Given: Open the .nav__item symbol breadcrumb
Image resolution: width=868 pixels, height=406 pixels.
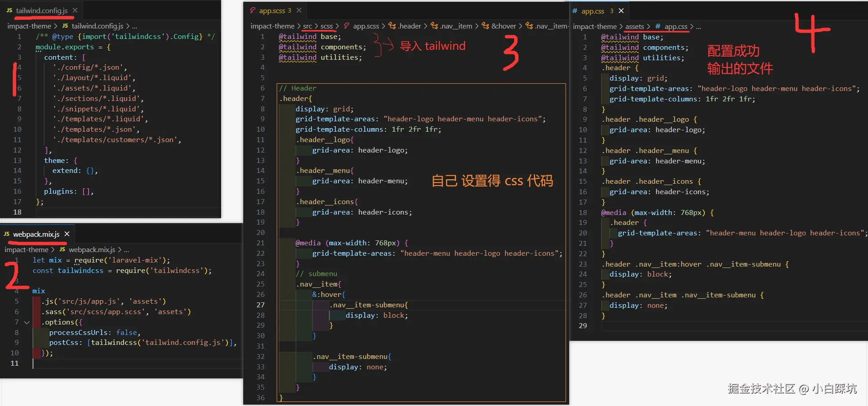Looking at the screenshot, I should (456, 26).
